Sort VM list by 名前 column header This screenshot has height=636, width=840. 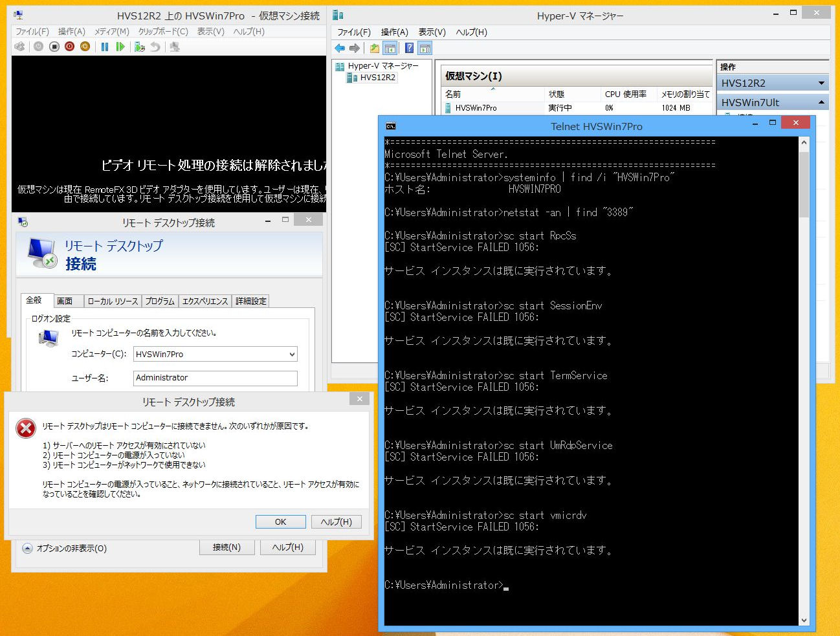point(493,94)
